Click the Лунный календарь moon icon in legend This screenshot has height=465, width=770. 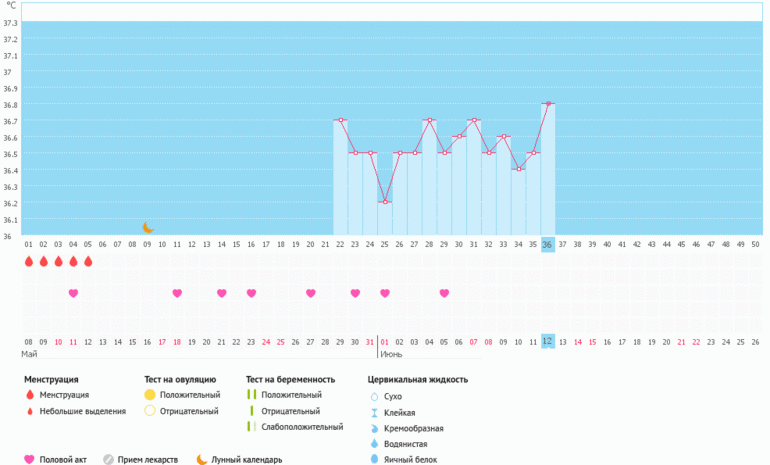(201, 460)
